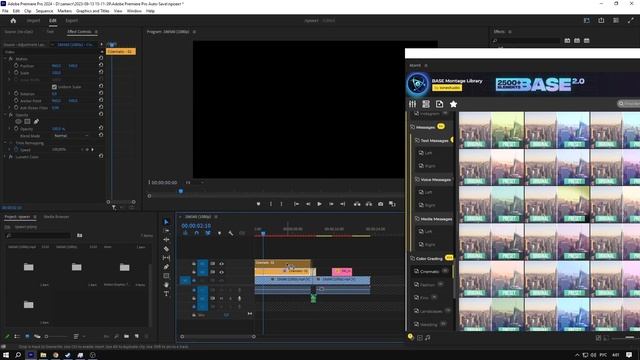Open BASE favorites star icon
Screen dimensions: 640x360
click(x=453, y=104)
